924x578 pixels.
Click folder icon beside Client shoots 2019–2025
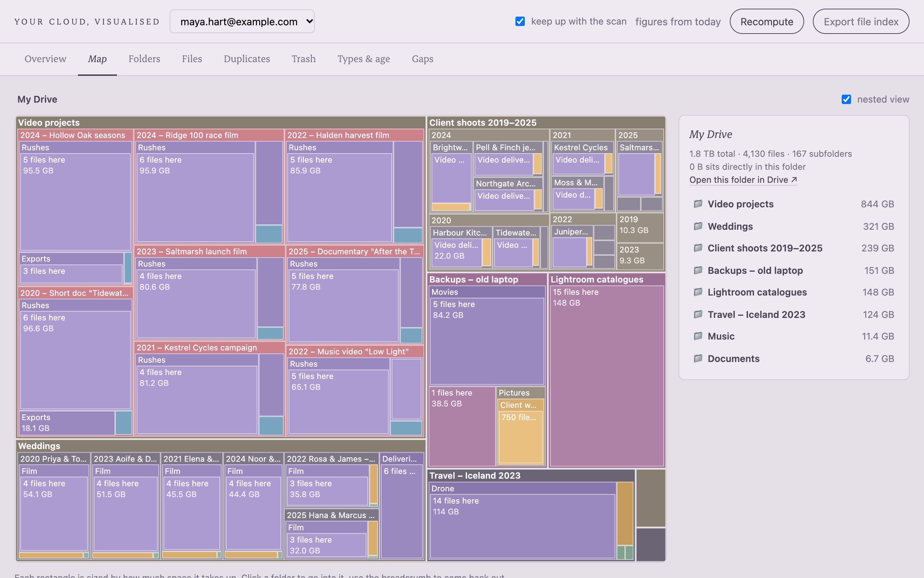698,248
